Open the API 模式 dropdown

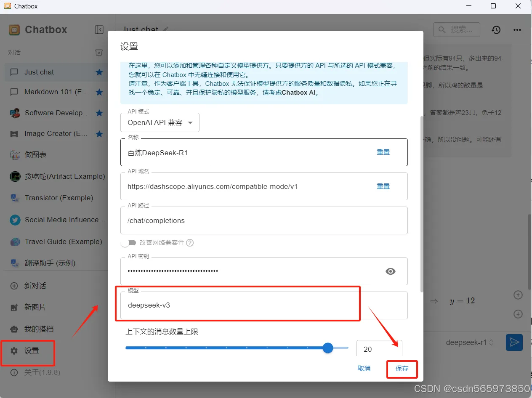click(160, 122)
